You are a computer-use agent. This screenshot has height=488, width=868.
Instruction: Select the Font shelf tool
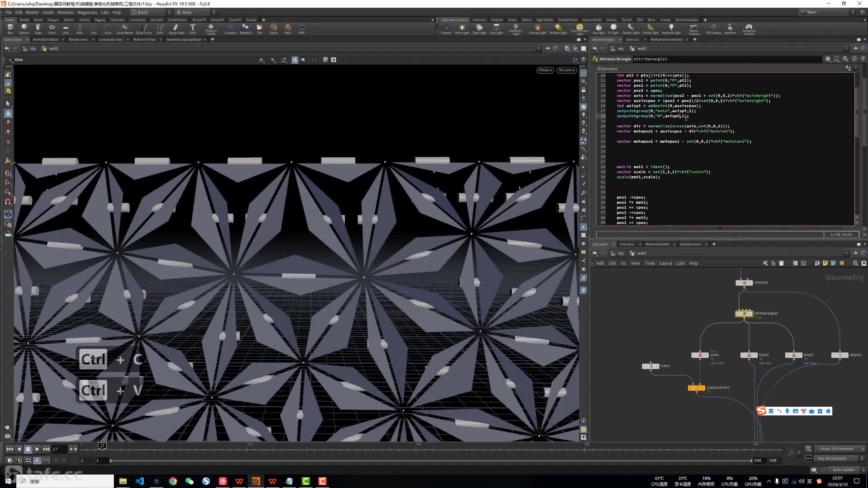click(x=193, y=29)
